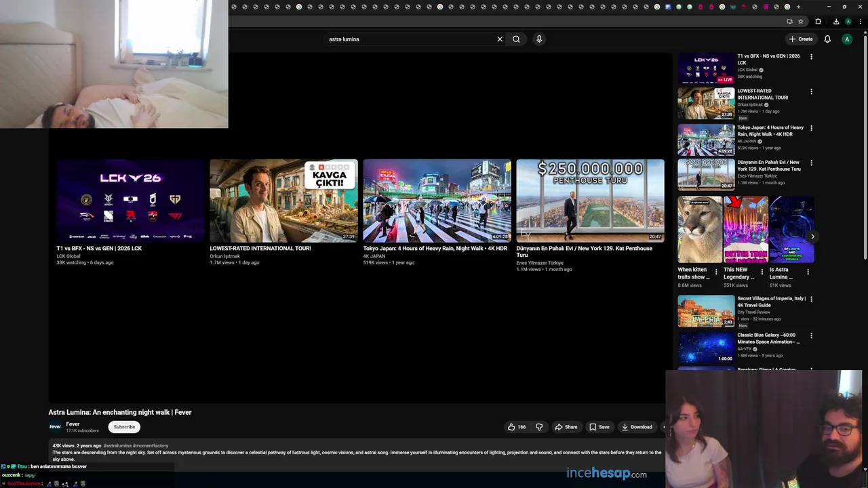Open Tokyo Japan rain walk endscreen thumbnail
The image size is (868, 488).
coord(437,201)
